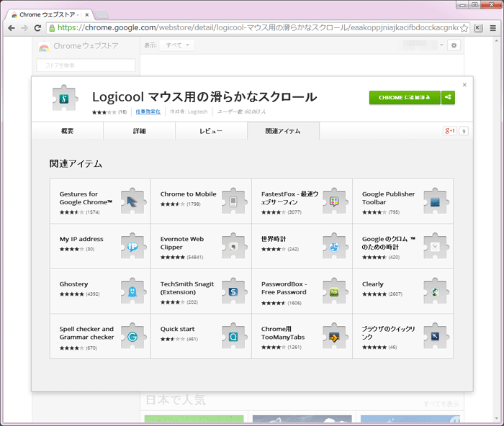Open the 仕事効率化 category link
504x426 pixels.
click(x=148, y=112)
